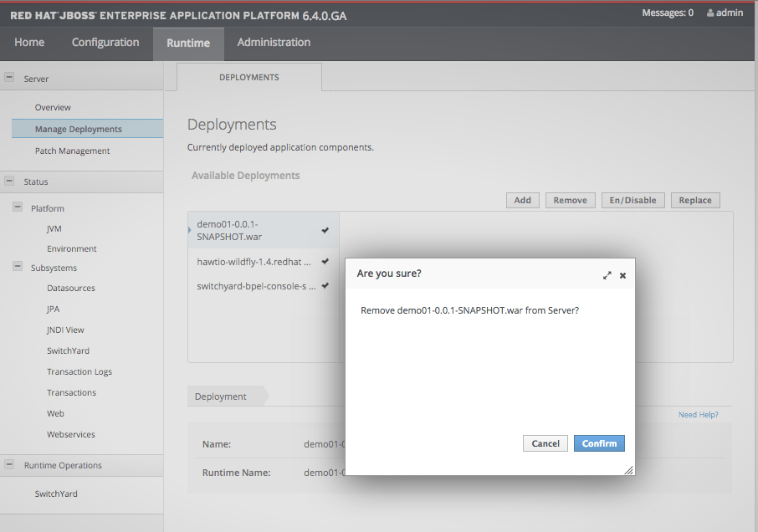
Task: Click the Add deployment button
Action: [x=522, y=200]
